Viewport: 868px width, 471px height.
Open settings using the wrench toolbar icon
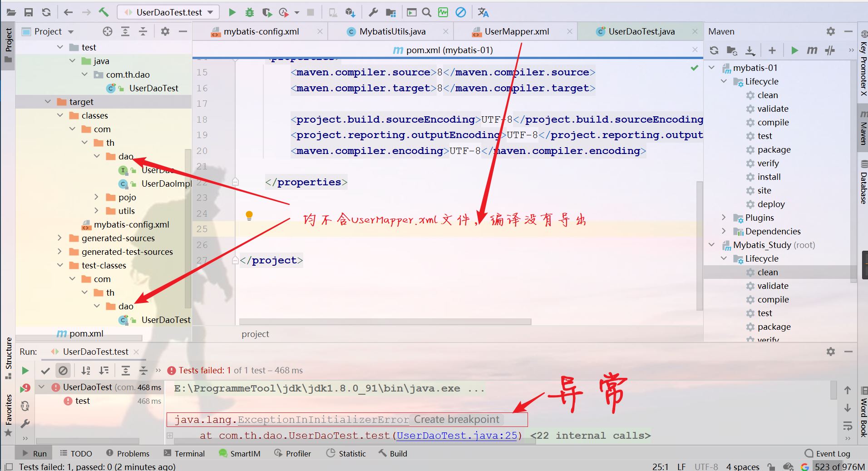pos(373,12)
